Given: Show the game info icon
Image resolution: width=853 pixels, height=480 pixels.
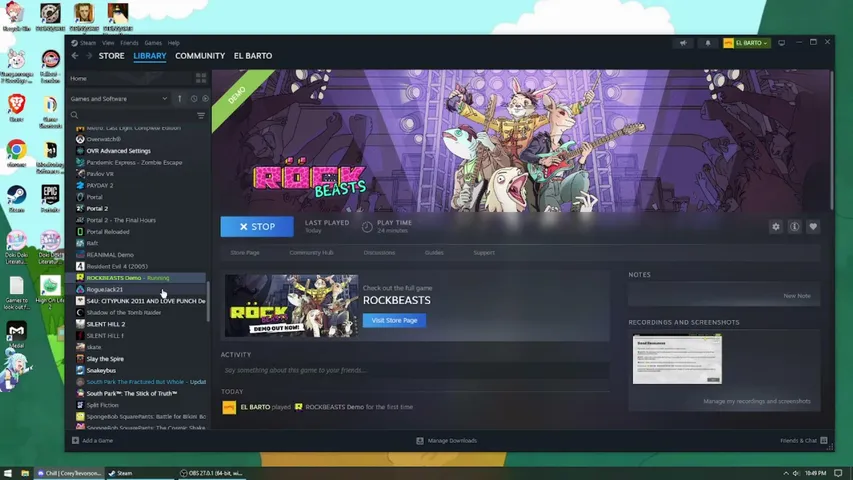Looking at the screenshot, I should coord(794,227).
